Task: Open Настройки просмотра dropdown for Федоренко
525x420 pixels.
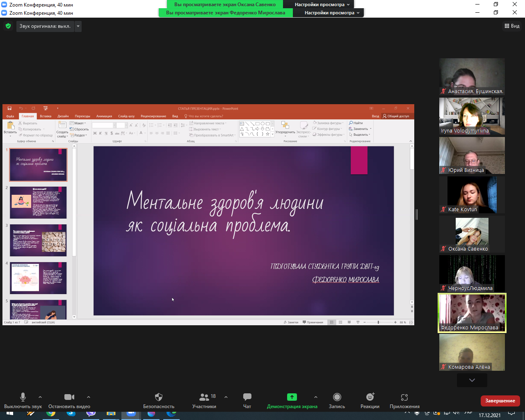Action: 332,13
